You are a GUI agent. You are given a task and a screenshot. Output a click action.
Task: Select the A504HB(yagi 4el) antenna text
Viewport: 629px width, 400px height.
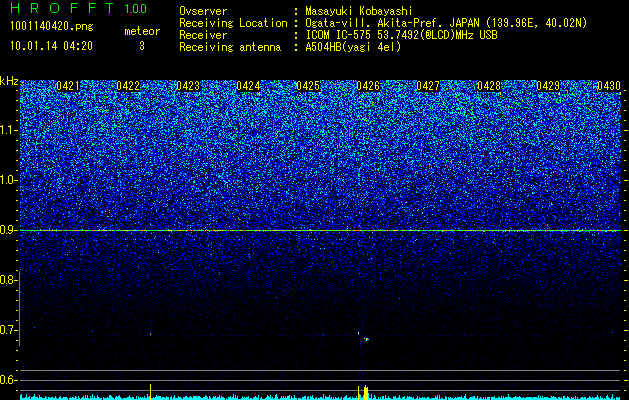(x=353, y=47)
